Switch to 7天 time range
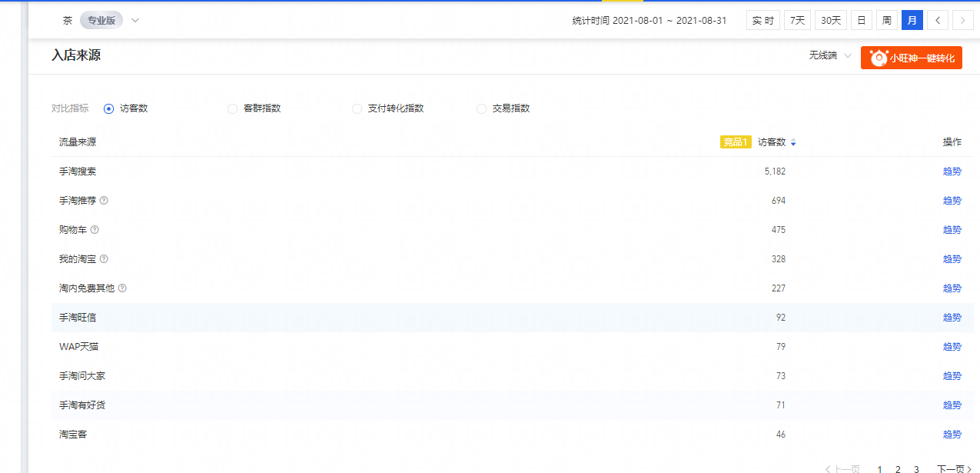 (797, 21)
